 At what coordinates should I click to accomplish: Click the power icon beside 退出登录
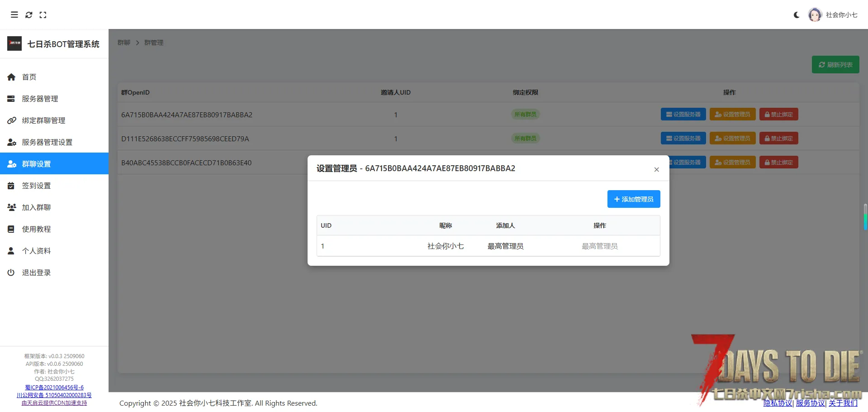pos(11,273)
